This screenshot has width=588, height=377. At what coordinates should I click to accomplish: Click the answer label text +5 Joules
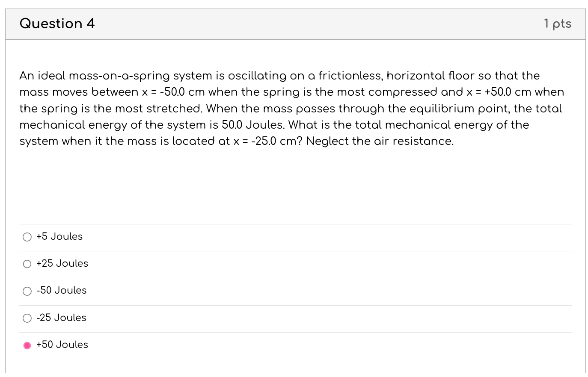coord(59,237)
